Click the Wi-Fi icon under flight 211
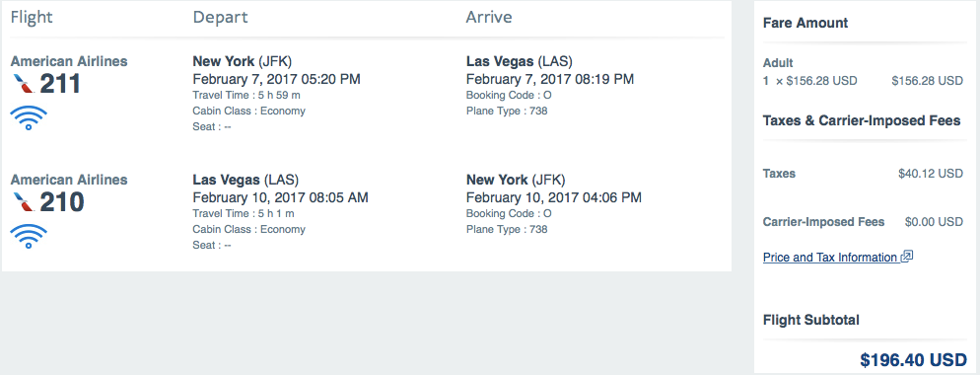The image size is (980, 375). click(x=29, y=117)
